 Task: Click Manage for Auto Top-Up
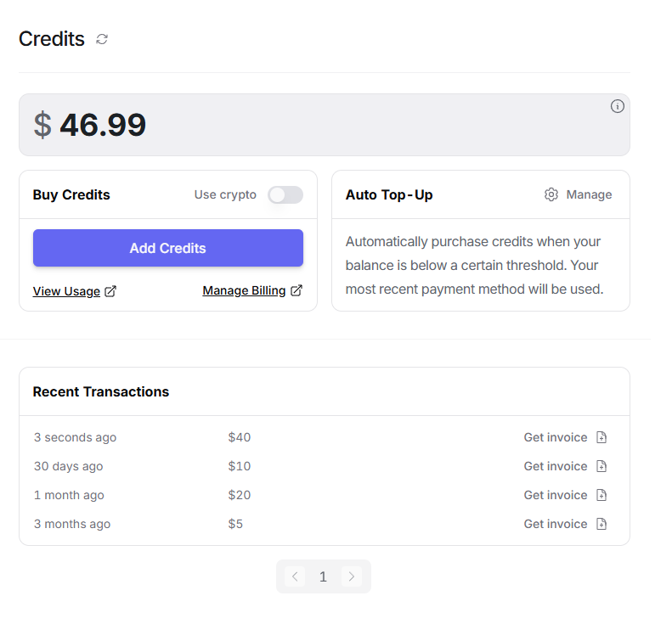click(x=589, y=194)
